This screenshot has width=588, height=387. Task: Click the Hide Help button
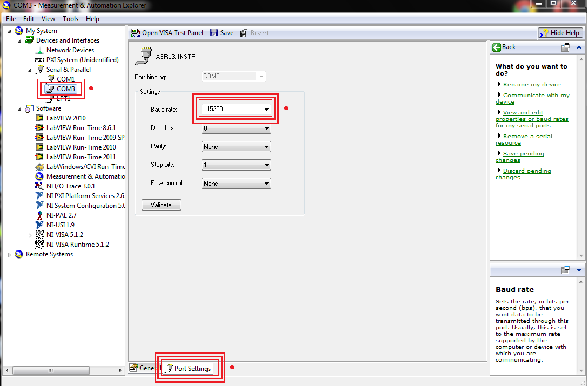coord(560,33)
